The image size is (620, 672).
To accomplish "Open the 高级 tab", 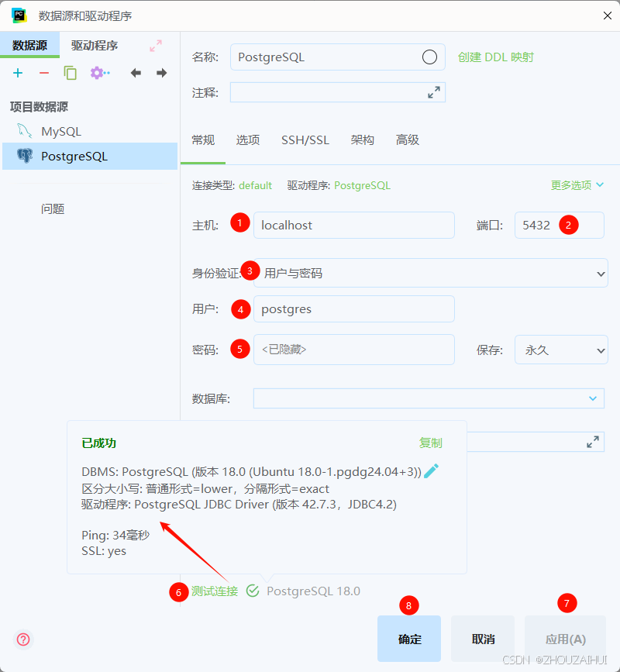I will (407, 140).
